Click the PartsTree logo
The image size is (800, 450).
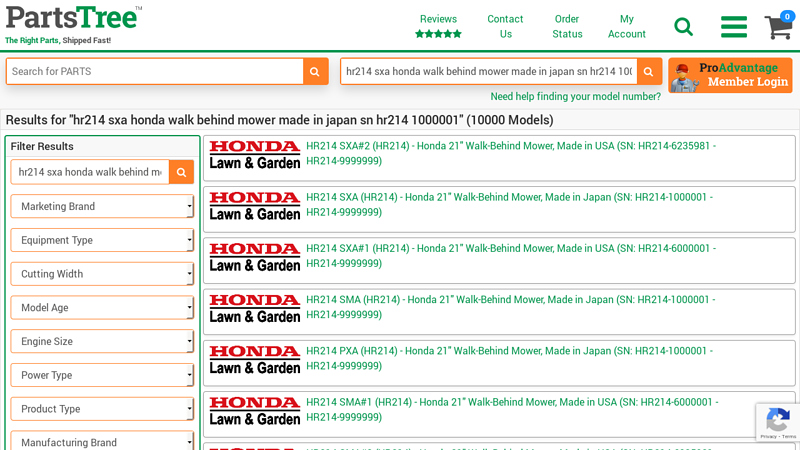click(73, 24)
